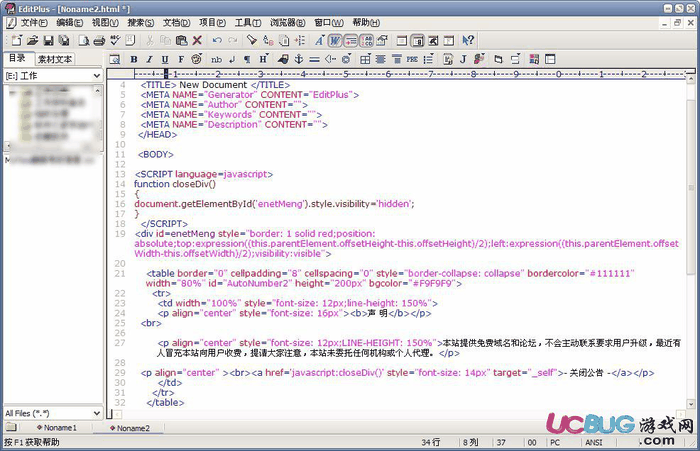Apply Underline HTML tag
Image resolution: width=700 pixels, height=451 pixels.
pos(165,59)
